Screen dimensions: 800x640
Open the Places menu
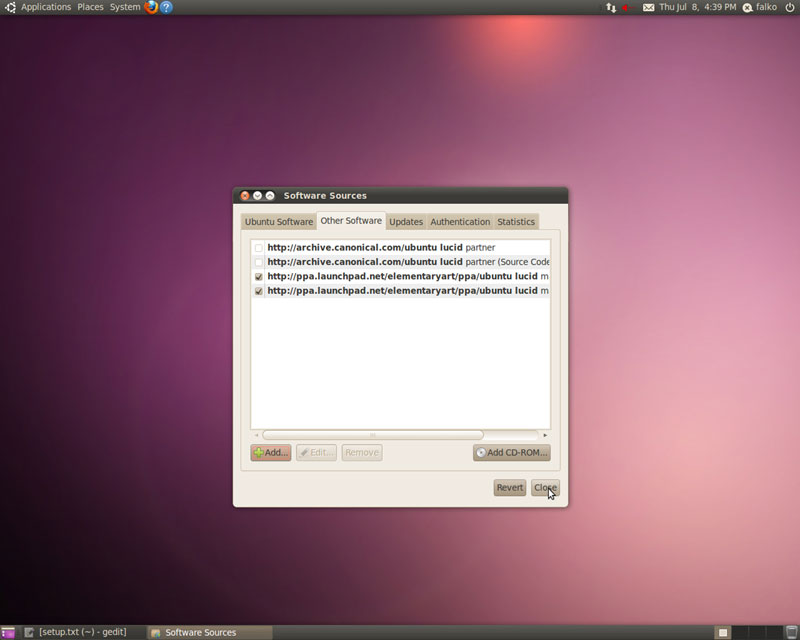[x=90, y=7]
